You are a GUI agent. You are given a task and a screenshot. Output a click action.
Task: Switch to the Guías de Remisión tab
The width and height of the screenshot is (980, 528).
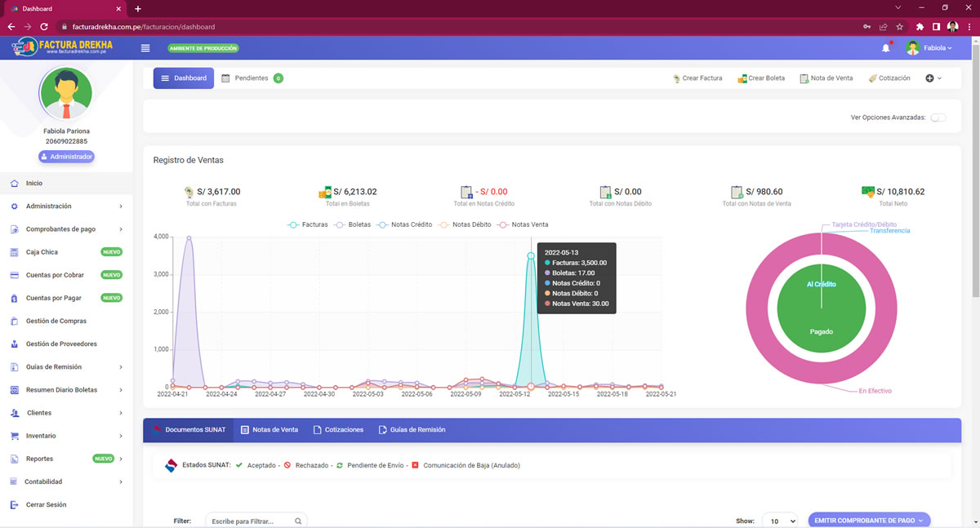click(412, 430)
